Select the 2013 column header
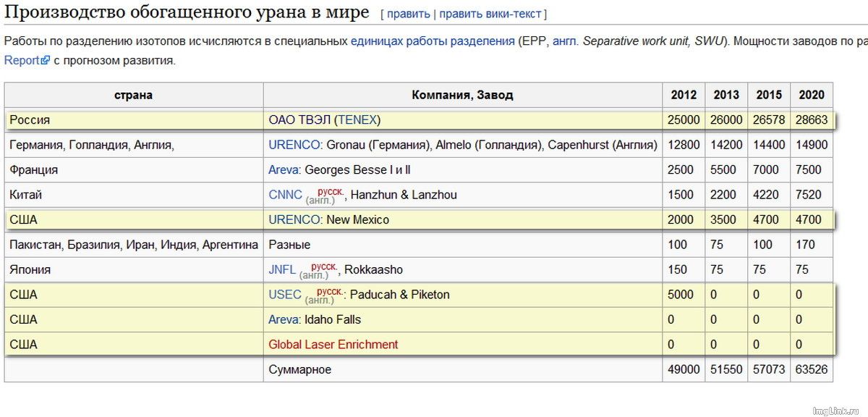 pyautogui.click(x=726, y=95)
